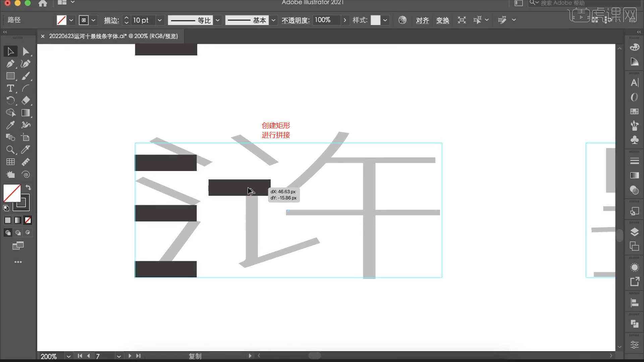
Task: Select the Selection tool arrow
Action: coord(10,51)
